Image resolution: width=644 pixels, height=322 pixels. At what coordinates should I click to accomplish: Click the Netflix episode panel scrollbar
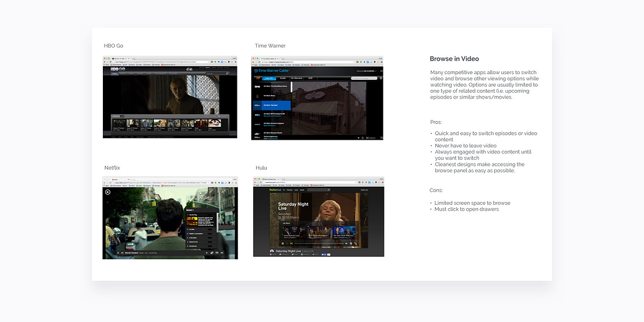(218, 222)
